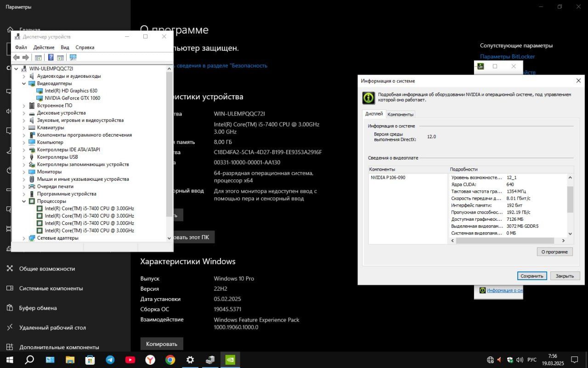Click the Windows Security shield tray icon
Image resolution: width=588 pixels, height=368 pixels.
click(x=510, y=360)
